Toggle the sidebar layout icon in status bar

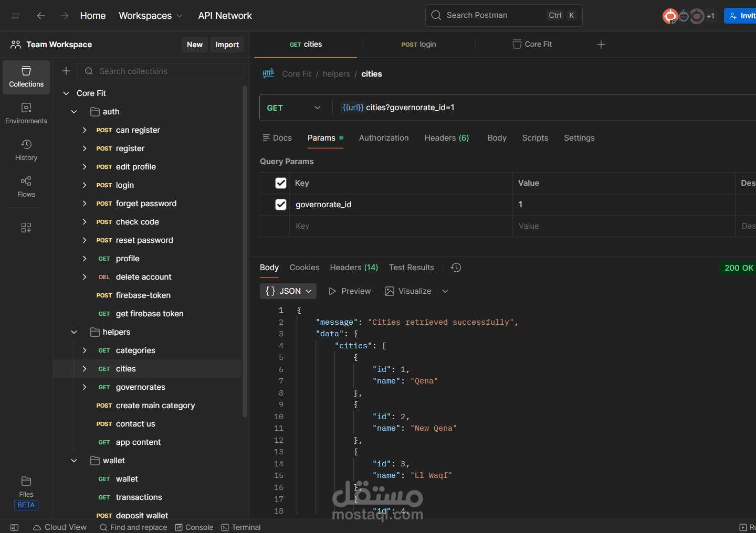[15, 527]
